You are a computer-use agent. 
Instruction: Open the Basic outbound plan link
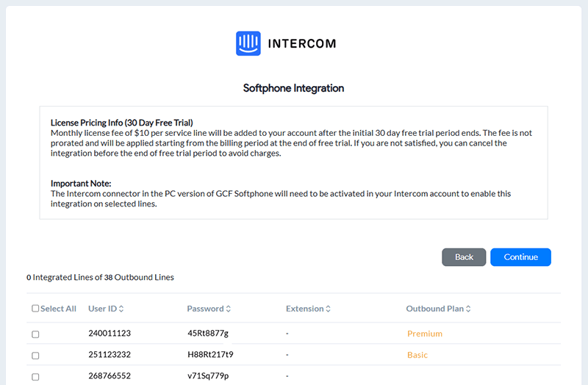(x=417, y=355)
